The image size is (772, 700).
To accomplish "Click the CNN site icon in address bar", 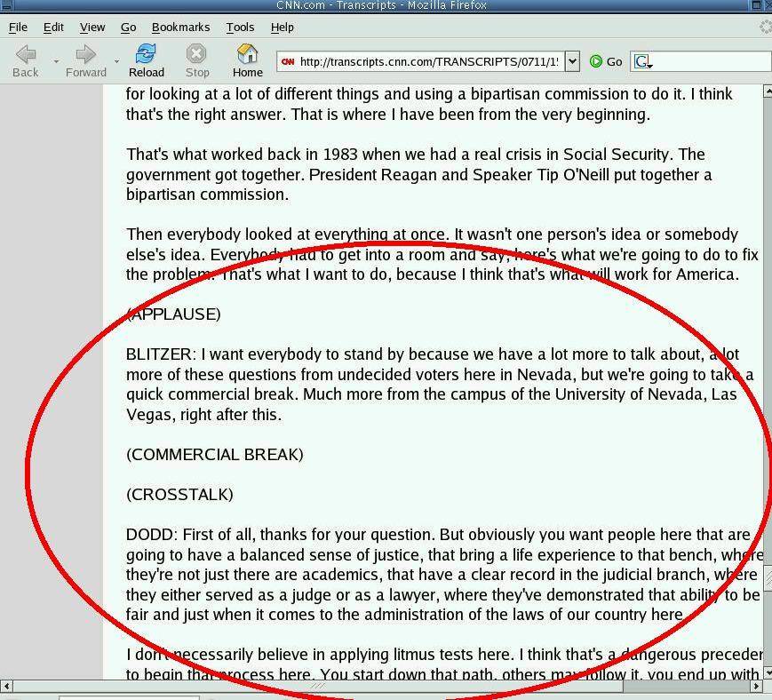I will pos(288,61).
